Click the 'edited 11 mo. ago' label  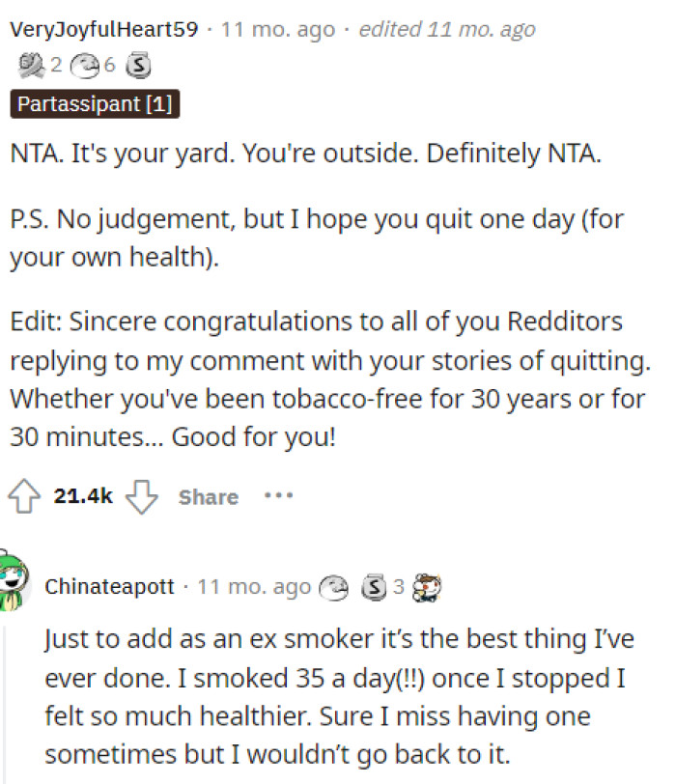tap(446, 29)
